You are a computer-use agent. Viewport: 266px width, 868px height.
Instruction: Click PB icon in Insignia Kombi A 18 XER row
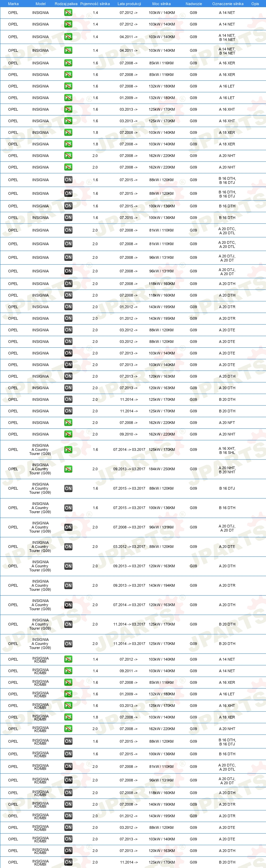pos(68,717)
